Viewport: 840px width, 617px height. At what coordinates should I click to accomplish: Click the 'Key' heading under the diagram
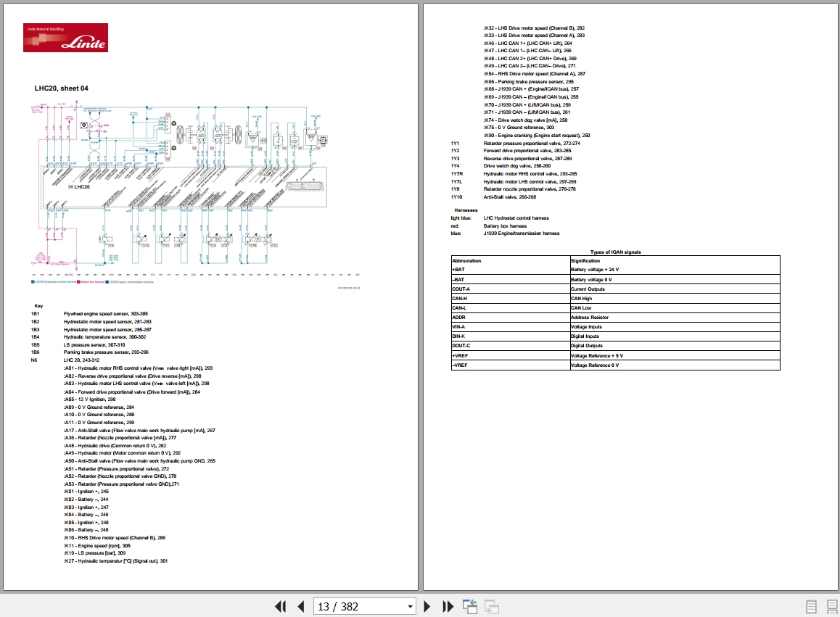[x=38, y=306]
